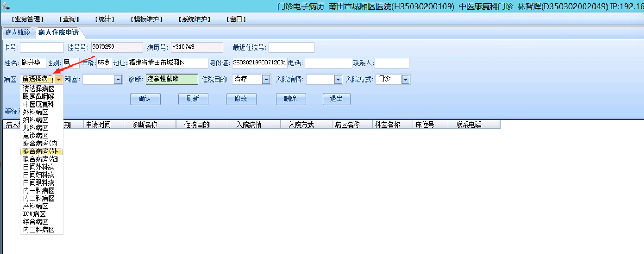Choose ICU病区 from ward list

pyautogui.click(x=42, y=214)
